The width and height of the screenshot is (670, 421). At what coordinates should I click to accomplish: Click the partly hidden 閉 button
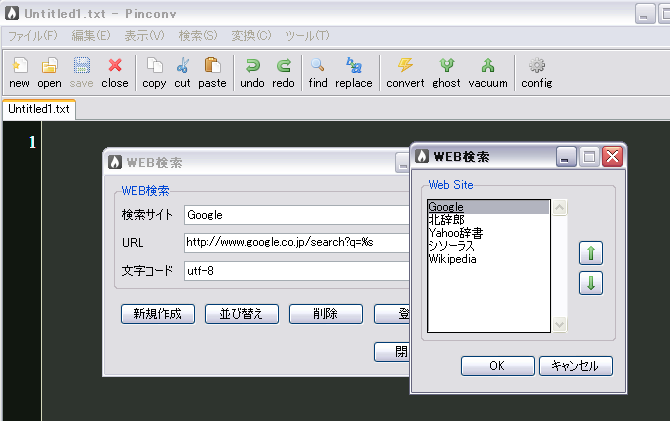(392, 352)
